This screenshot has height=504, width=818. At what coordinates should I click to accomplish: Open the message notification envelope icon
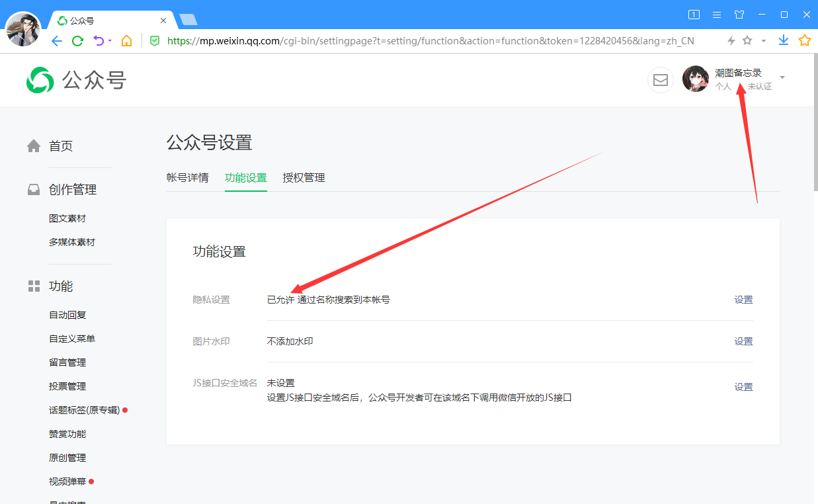(660, 79)
